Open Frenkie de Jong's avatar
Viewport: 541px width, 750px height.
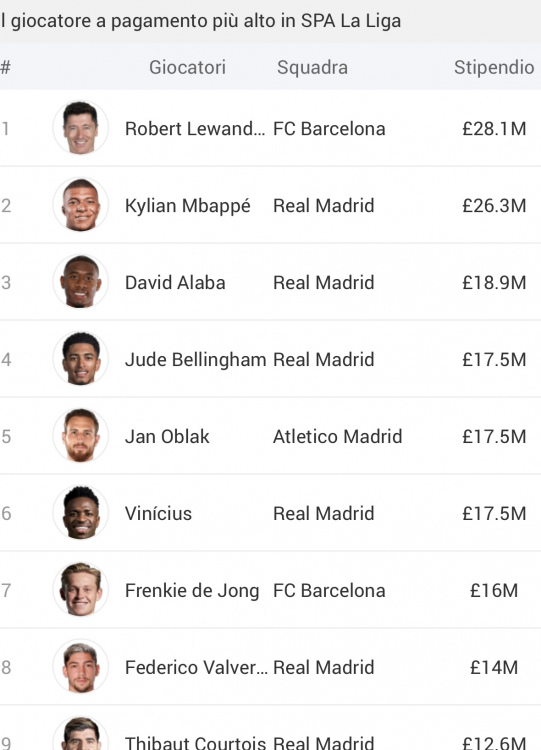coord(80,590)
